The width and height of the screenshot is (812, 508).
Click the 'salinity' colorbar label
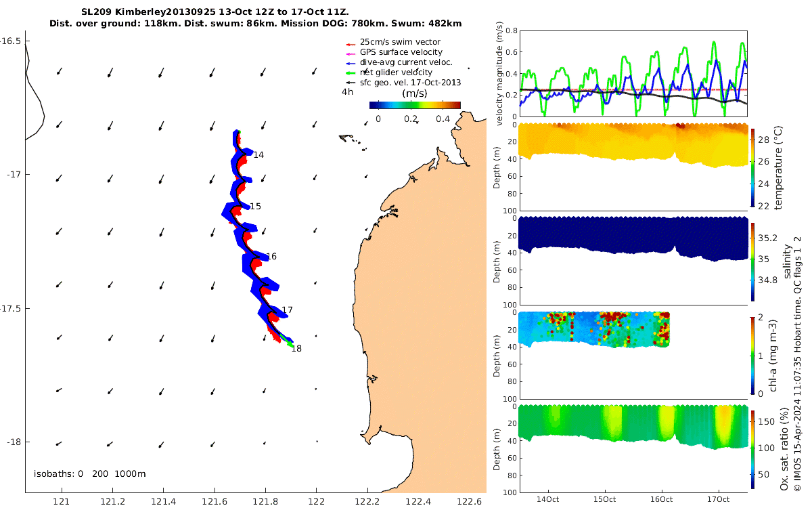click(786, 261)
